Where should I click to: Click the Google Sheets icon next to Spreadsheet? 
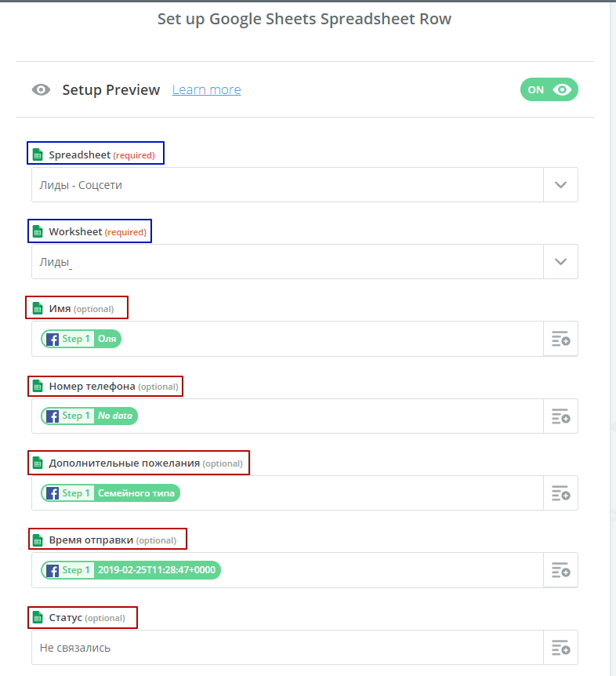tap(38, 154)
